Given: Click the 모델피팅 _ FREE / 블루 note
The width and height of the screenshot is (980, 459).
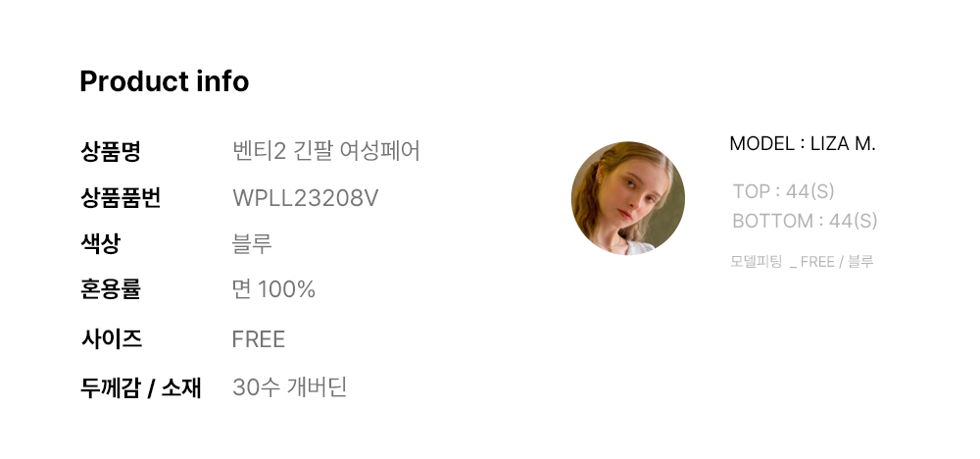Looking at the screenshot, I should tap(802, 262).
